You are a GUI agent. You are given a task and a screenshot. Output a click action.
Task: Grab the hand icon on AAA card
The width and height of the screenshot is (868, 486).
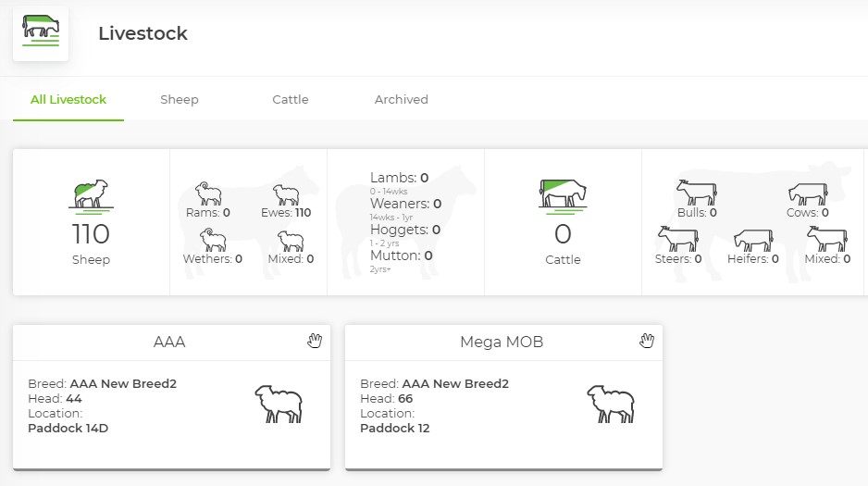315,342
